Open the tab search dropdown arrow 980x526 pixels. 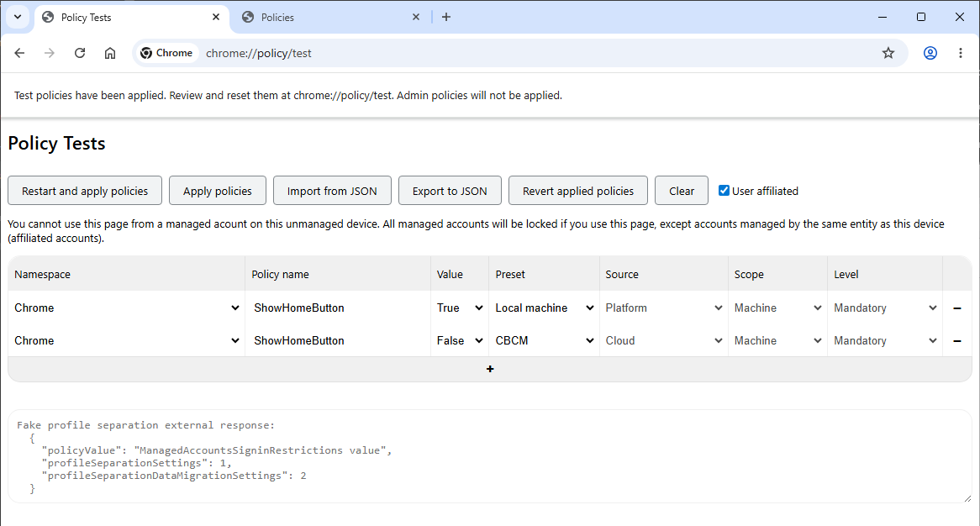click(x=18, y=17)
